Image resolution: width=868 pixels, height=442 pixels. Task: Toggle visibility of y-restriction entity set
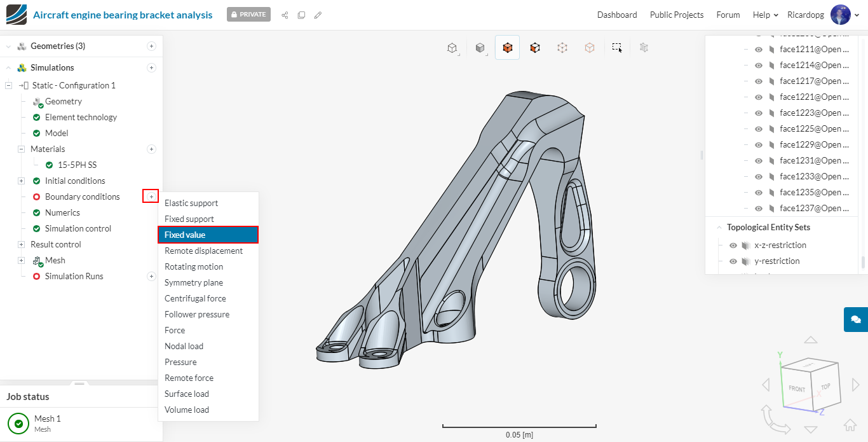tap(733, 261)
